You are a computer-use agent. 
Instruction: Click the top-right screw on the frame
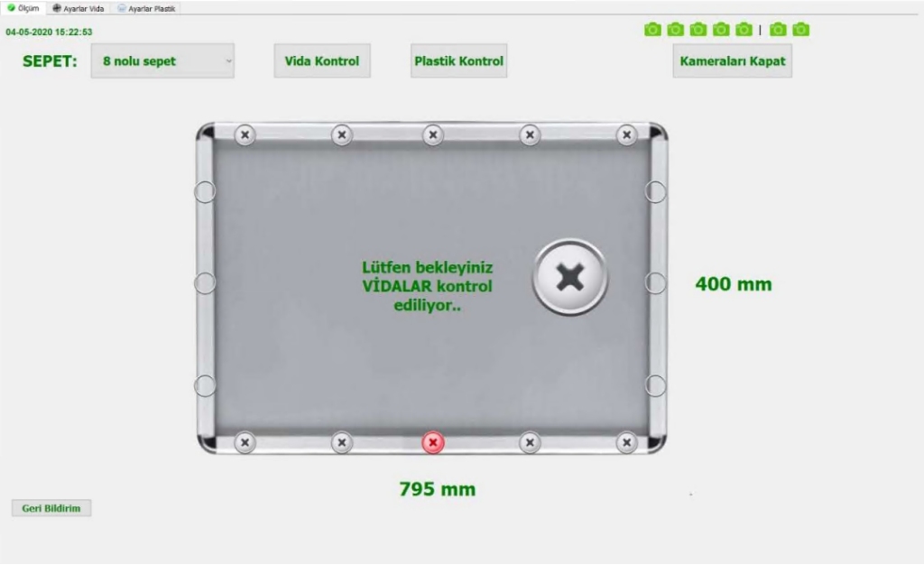point(627,134)
